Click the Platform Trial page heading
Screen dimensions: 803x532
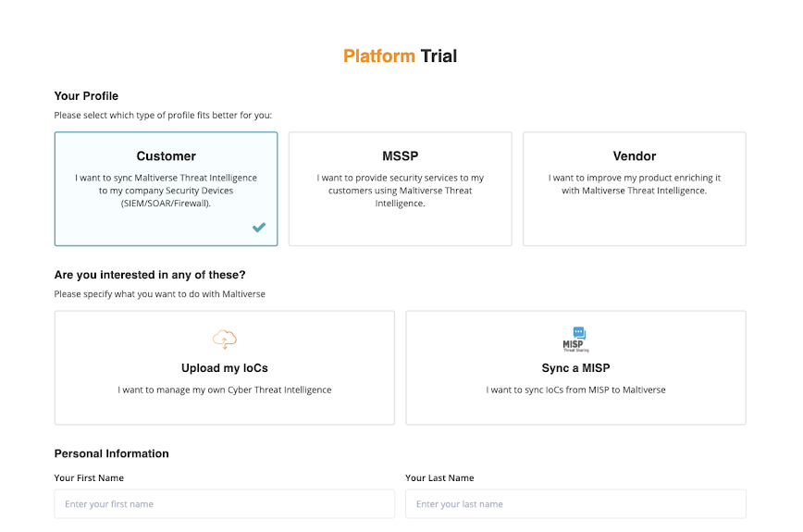coord(401,56)
